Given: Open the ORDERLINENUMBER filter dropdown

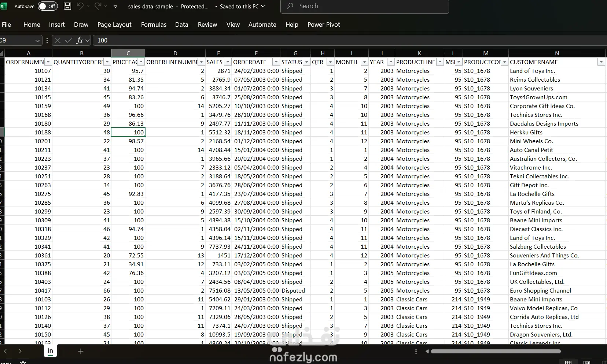Looking at the screenshot, I should pos(201,62).
